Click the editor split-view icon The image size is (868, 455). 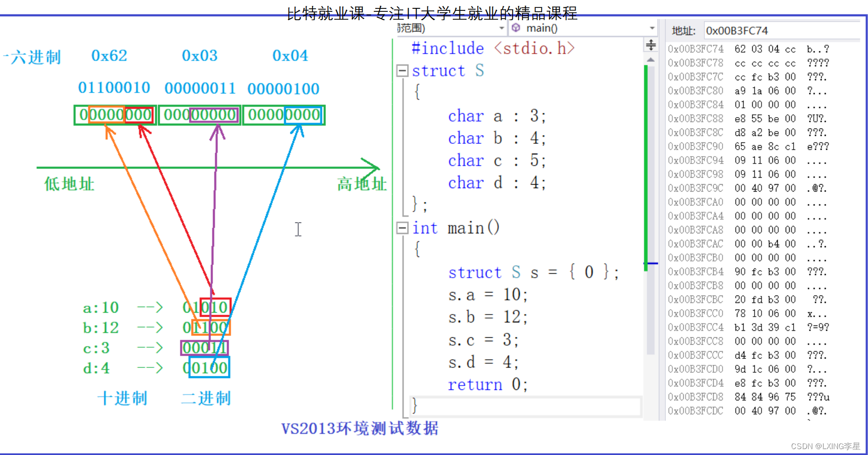(x=651, y=45)
